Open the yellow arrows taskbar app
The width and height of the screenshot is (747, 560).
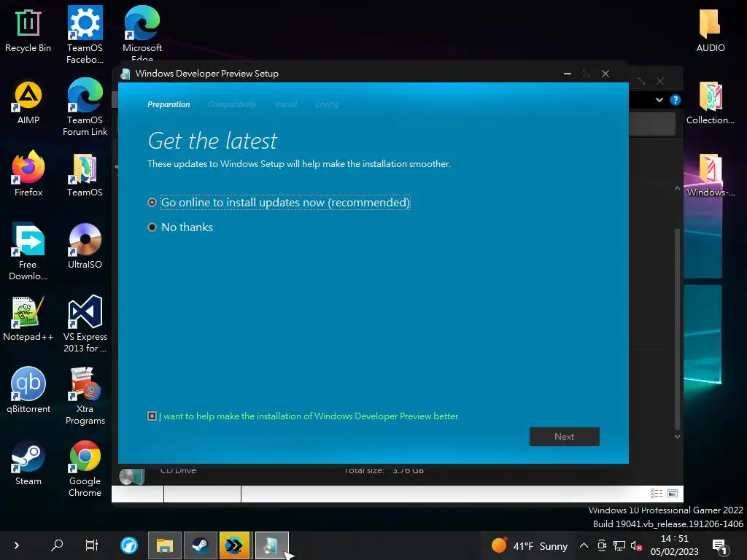pyautogui.click(x=234, y=545)
